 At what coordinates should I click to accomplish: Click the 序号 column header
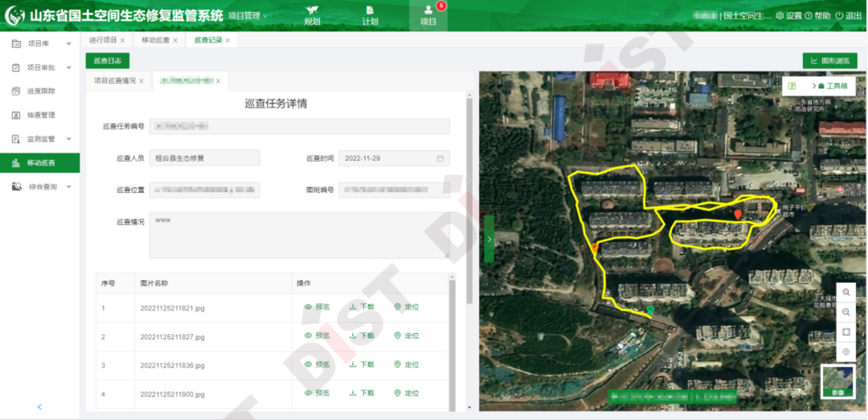(x=108, y=283)
